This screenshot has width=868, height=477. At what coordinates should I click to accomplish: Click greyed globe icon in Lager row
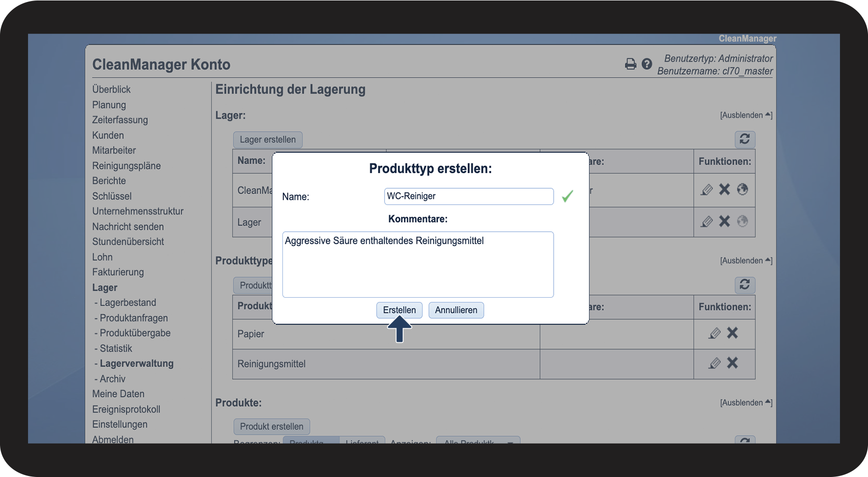tap(742, 221)
